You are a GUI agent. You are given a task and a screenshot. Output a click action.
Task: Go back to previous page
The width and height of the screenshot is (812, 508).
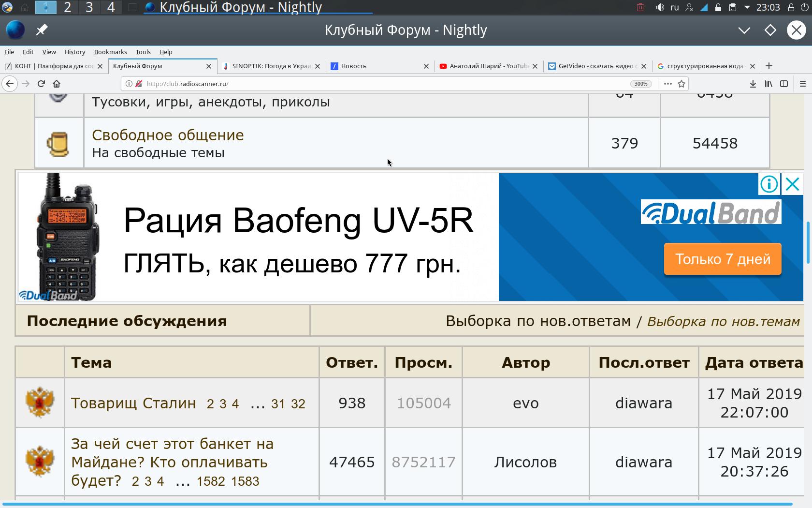(9, 84)
